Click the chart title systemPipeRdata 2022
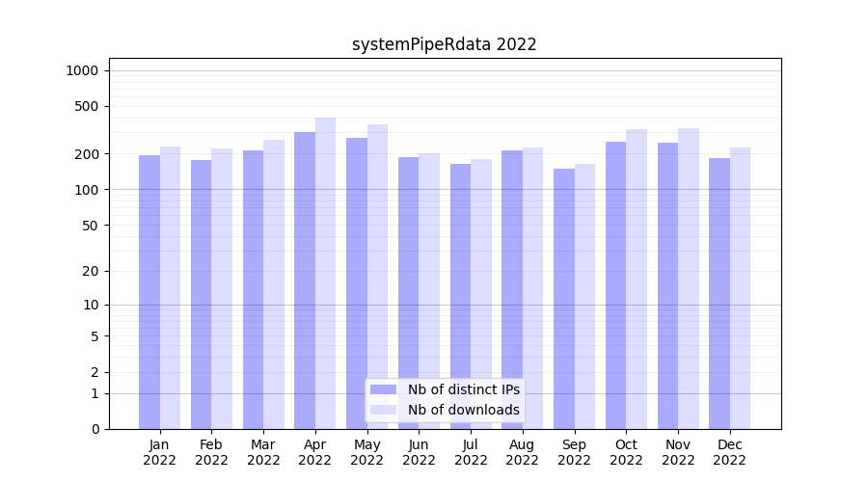868x482 pixels. [x=444, y=44]
